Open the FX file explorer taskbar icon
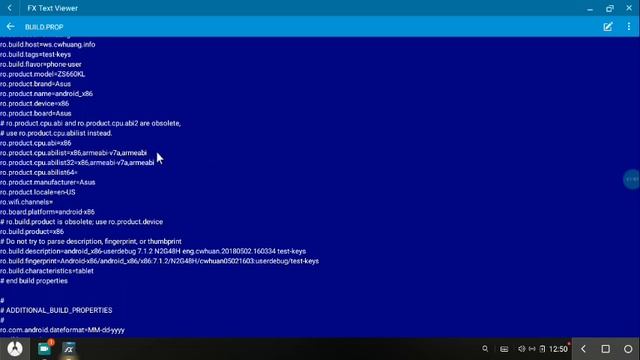 click(x=69, y=349)
